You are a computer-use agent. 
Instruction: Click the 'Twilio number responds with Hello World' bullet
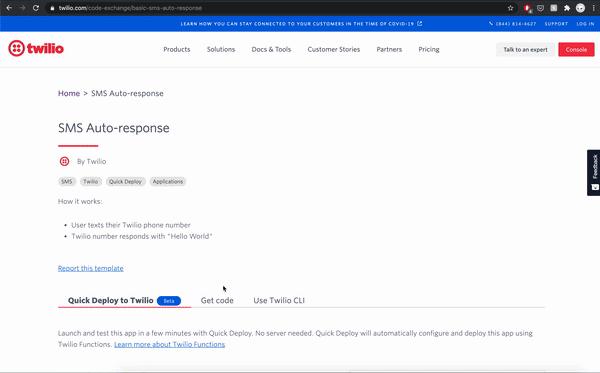[142, 236]
